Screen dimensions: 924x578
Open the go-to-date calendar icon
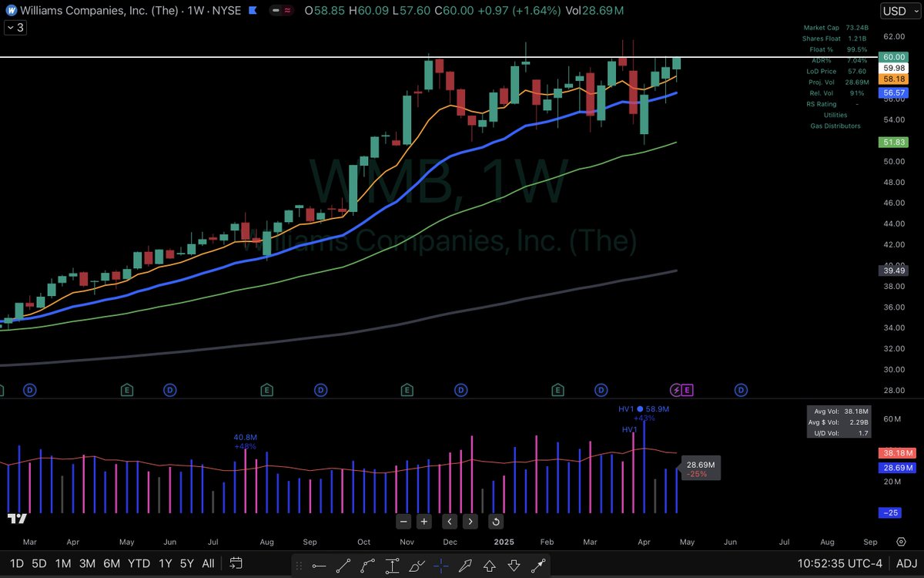236,563
